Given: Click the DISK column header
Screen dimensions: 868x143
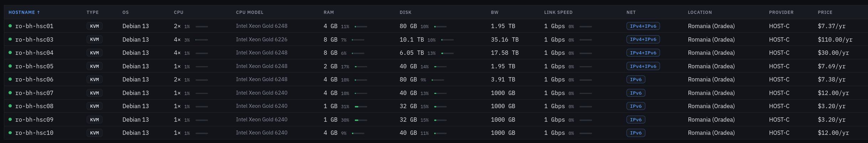Looking at the screenshot, I should point(405,12).
